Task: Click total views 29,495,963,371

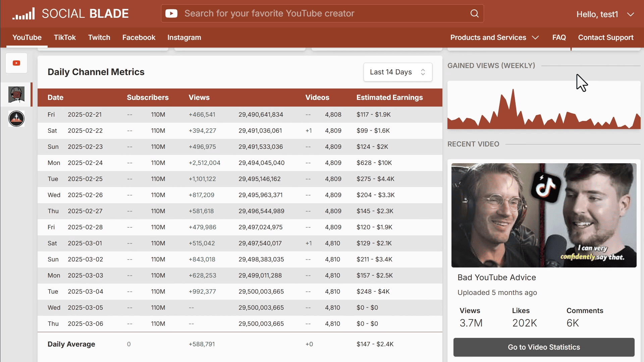Action: tap(260, 195)
